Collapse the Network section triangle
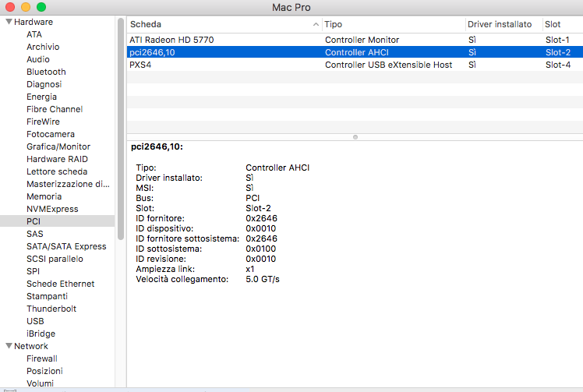Viewport: 583px width, 392px height. [x=9, y=346]
